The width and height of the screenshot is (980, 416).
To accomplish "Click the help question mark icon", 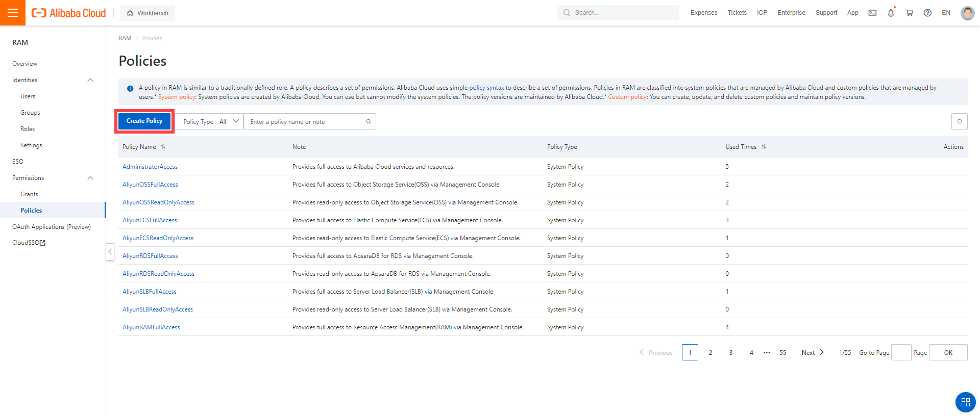I will pos(927,13).
